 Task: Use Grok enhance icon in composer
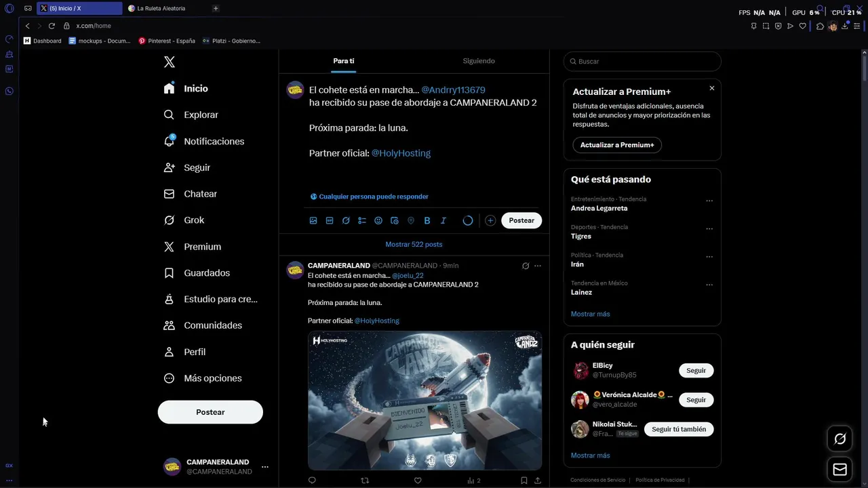346,221
